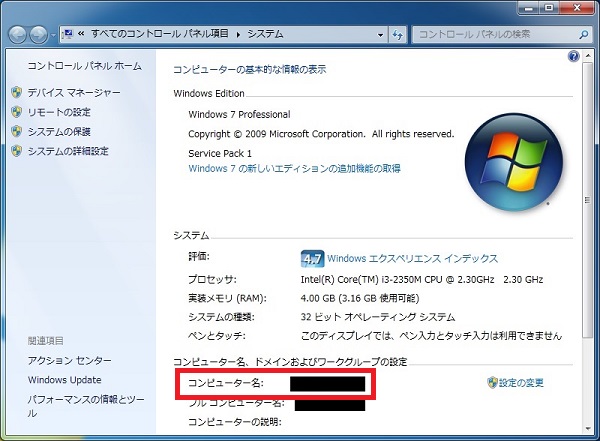
Task: Open Windows Update link
Action: (65, 380)
